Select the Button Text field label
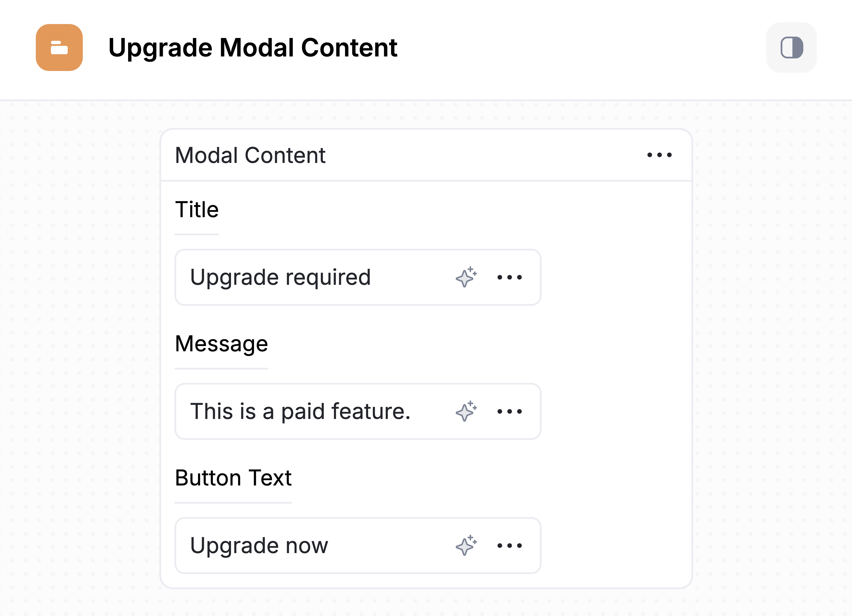 [x=233, y=478]
